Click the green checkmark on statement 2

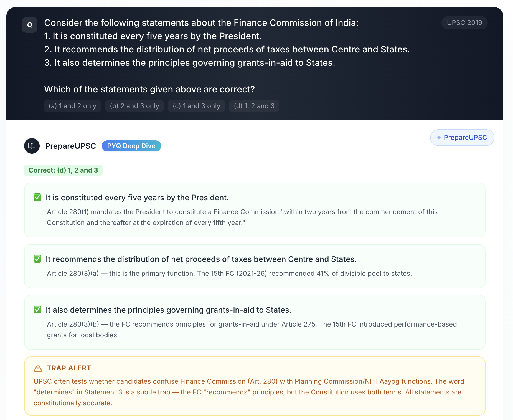point(37,259)
